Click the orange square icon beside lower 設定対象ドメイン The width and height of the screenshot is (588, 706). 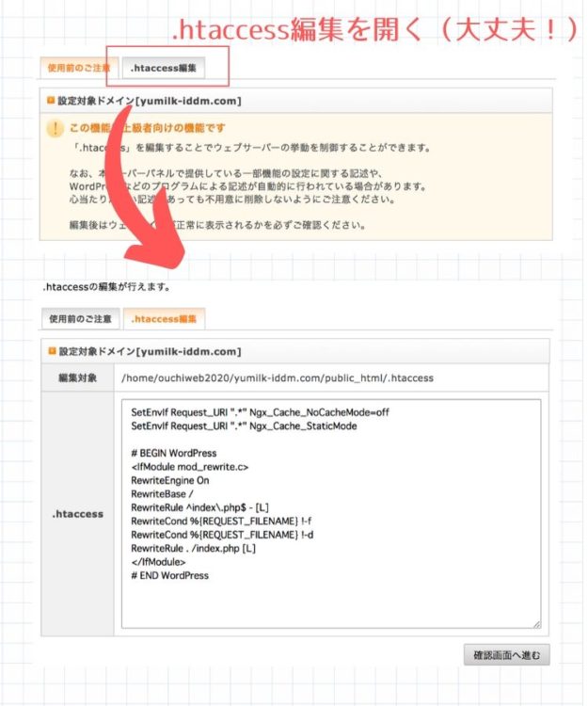pyautogui.click(x=52, y=351)
